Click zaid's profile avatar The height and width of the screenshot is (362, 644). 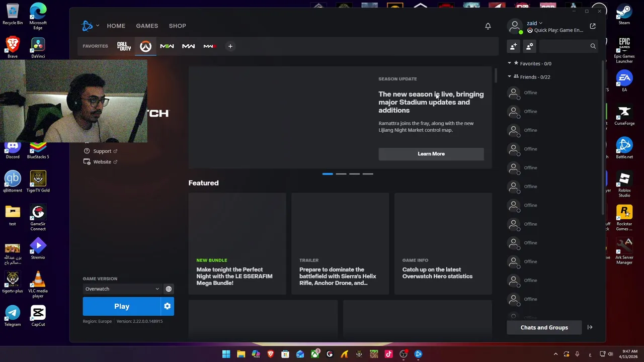(515, 26)
